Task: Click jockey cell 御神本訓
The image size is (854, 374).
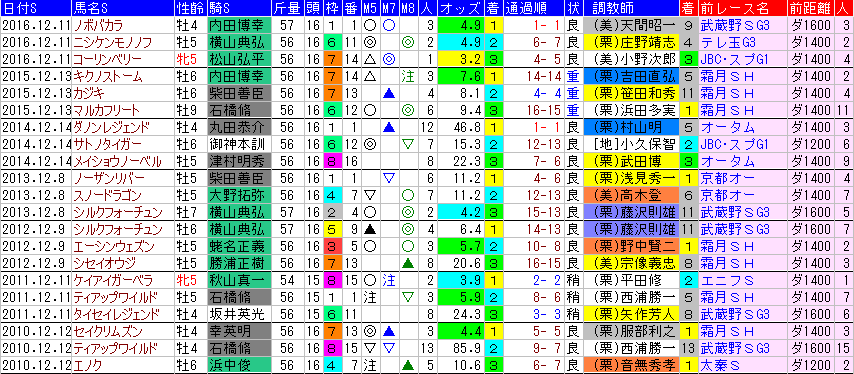Action: [x=239, y=144]
